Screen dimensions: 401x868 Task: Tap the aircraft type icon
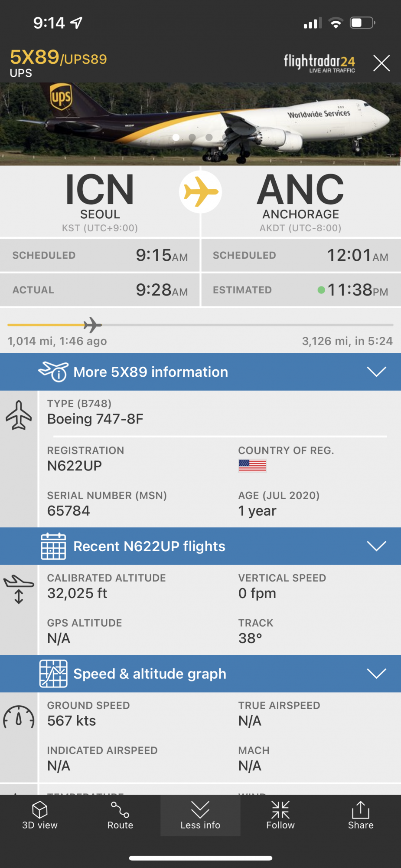click(x=19, y=415)
